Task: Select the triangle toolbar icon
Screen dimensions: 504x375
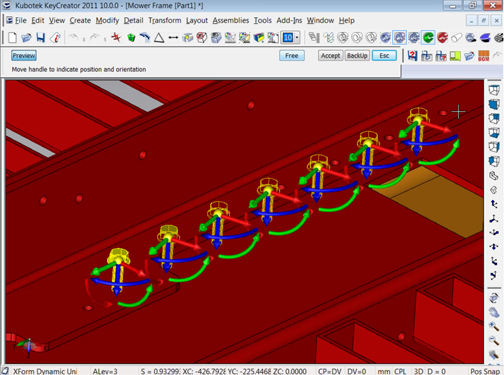Action: [x=159, y=38]
